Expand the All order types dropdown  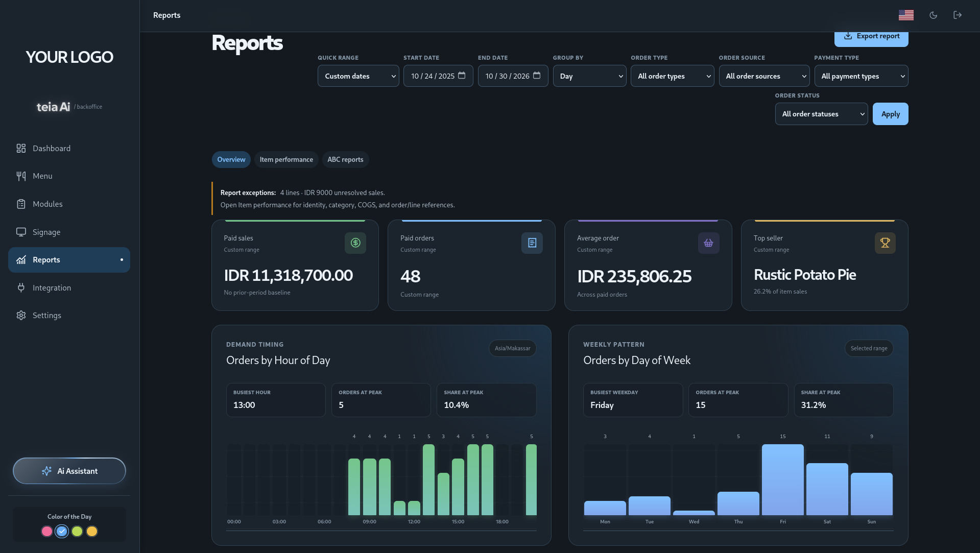pyautogui.click(x=672, y=76)
